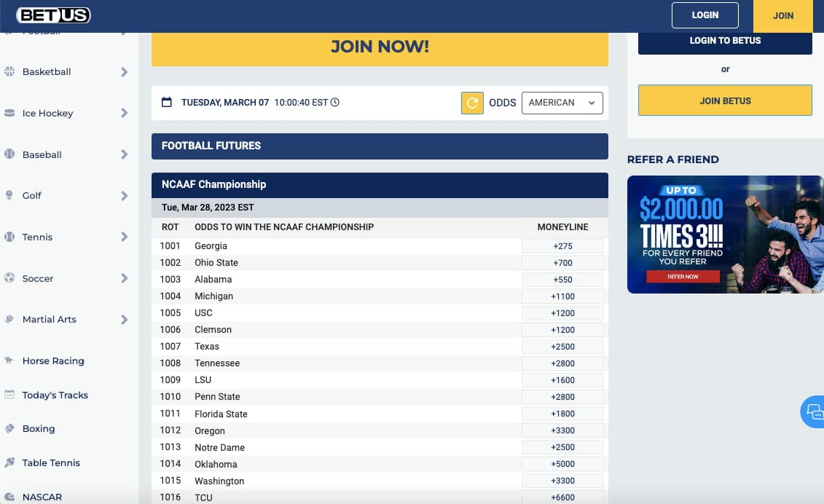The height and width of the screenshot is (504, 824).
Task: Click the Ice Hockey puck icon
Action: pos(9,113)
